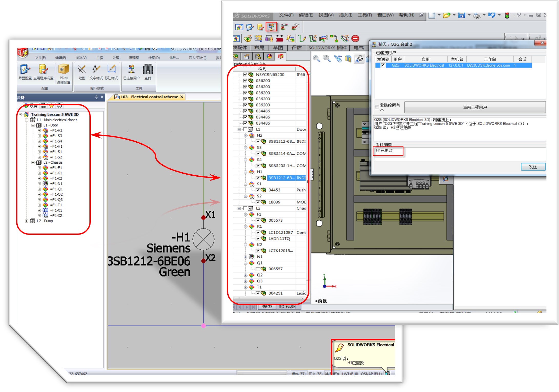
Task: Open PDM 连接配置 settings
Action: (x=64, y=74)
